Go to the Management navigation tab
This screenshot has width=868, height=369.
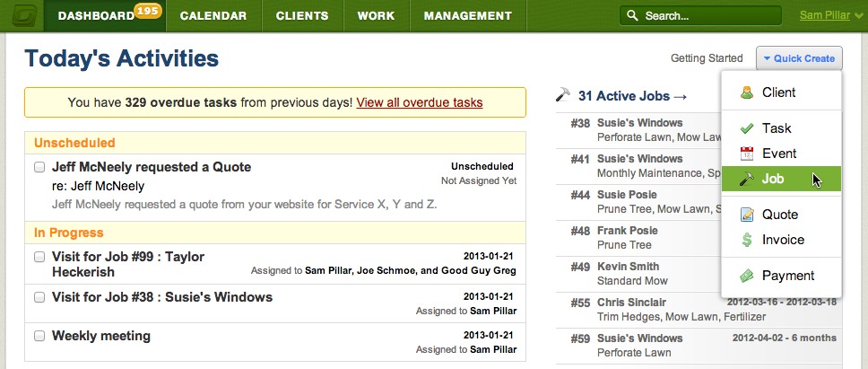(x=468, y=15)
